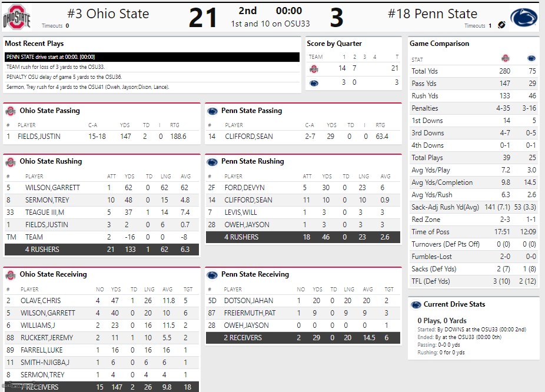Click the Ohio State icon beside Ohio State Rushing
545x392 pixels.
(10, 161)
